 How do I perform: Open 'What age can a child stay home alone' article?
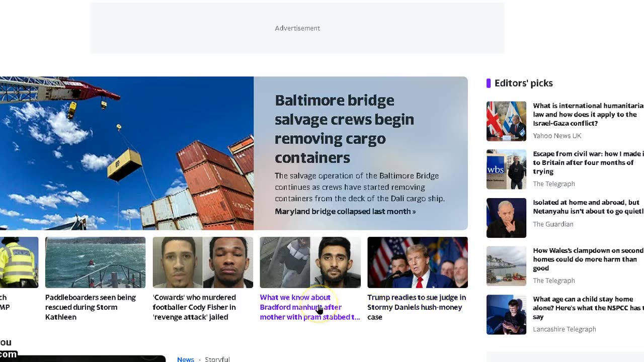588,308
